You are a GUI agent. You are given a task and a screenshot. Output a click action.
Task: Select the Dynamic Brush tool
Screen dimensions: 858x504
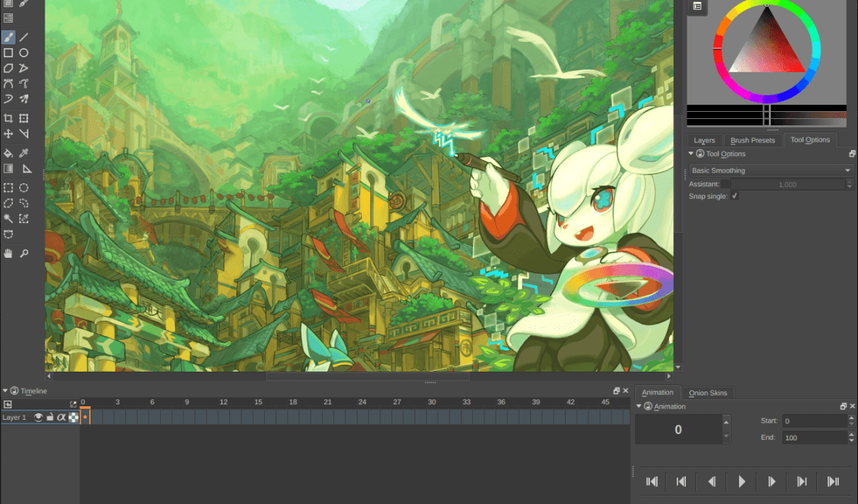[8, 99]
